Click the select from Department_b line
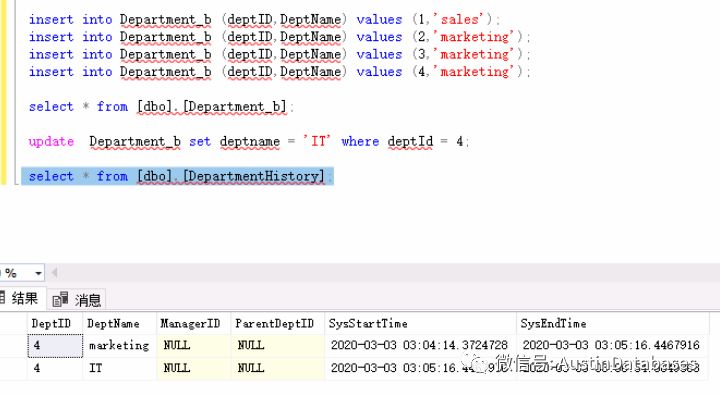The image size is (720, 395). (161, 107)
